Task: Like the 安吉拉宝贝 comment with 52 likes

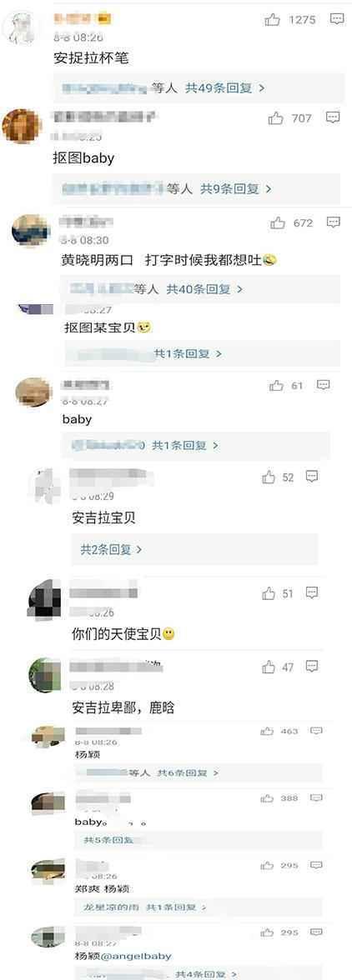Action: [x=269, y=477]
